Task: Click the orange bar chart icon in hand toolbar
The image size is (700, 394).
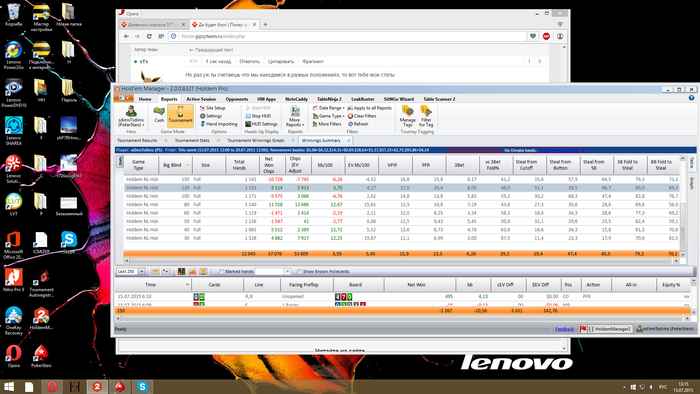Action: [192, 271]
